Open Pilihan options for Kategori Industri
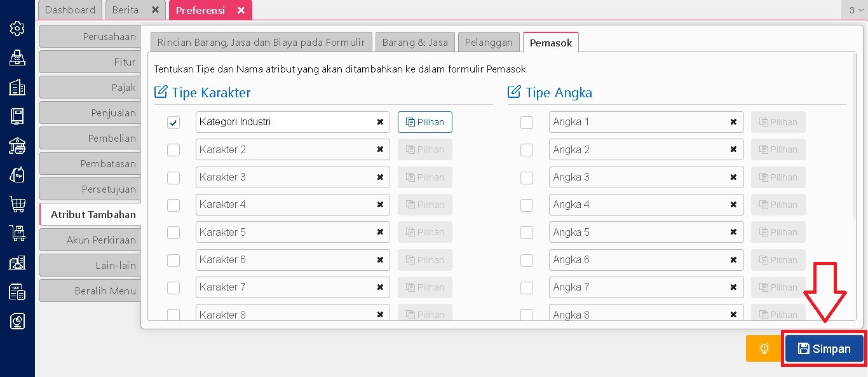Image resolution: width=868 pixels, height=377 pixels. pyautogui.click(x=425, y=122)
